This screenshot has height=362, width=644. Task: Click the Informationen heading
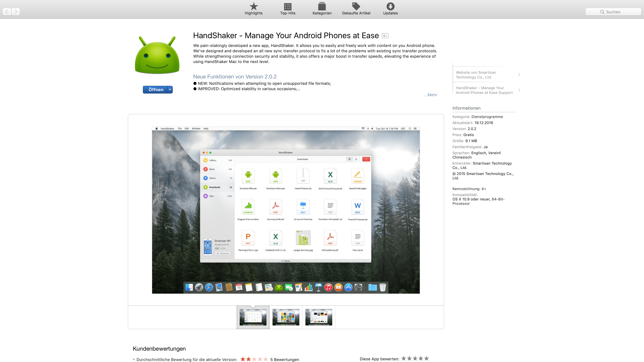click(x=466, y=108)
